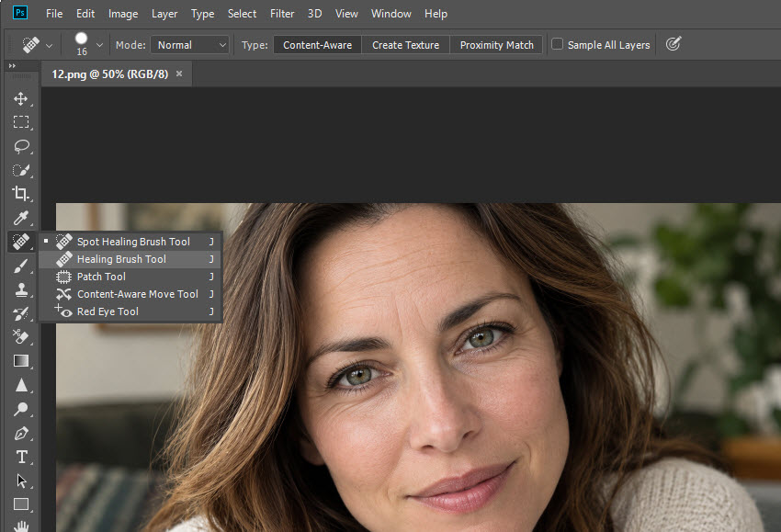Screen dimensions: 781x532
Task: Close the 12.png document tab
Action: tap(179, 74)
